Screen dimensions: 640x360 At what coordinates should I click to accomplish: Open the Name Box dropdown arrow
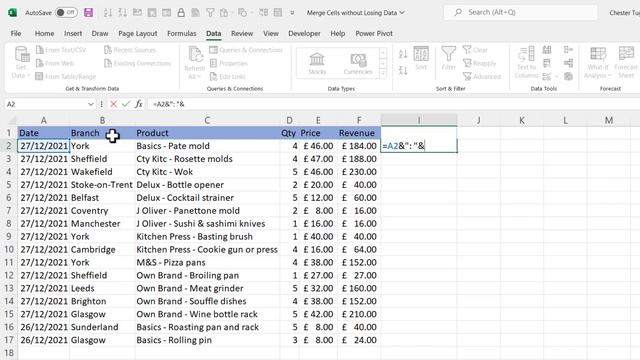click(91, 104)
